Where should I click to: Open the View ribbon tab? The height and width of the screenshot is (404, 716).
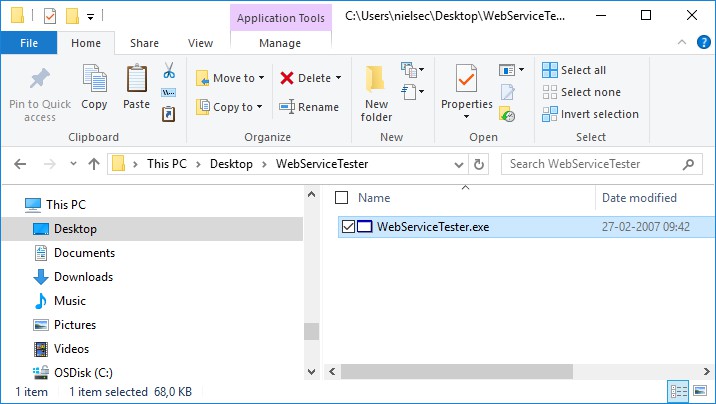[x=200, y=43]
